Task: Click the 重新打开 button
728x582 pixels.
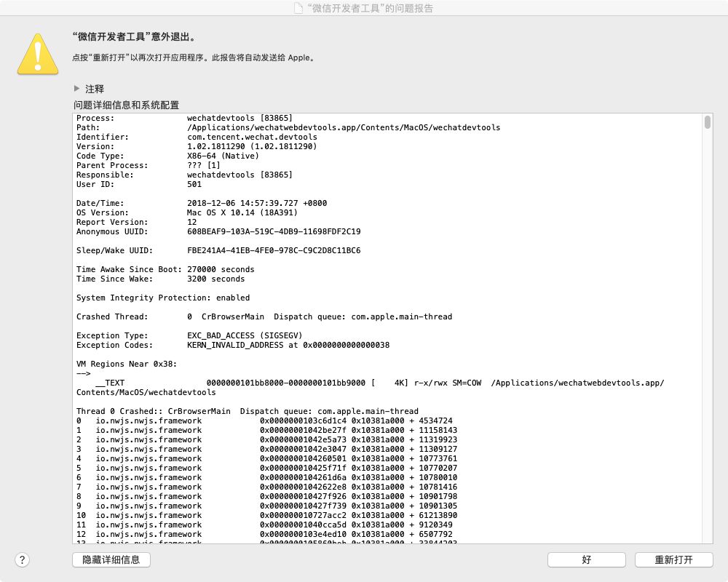Action: click(673, 559)
